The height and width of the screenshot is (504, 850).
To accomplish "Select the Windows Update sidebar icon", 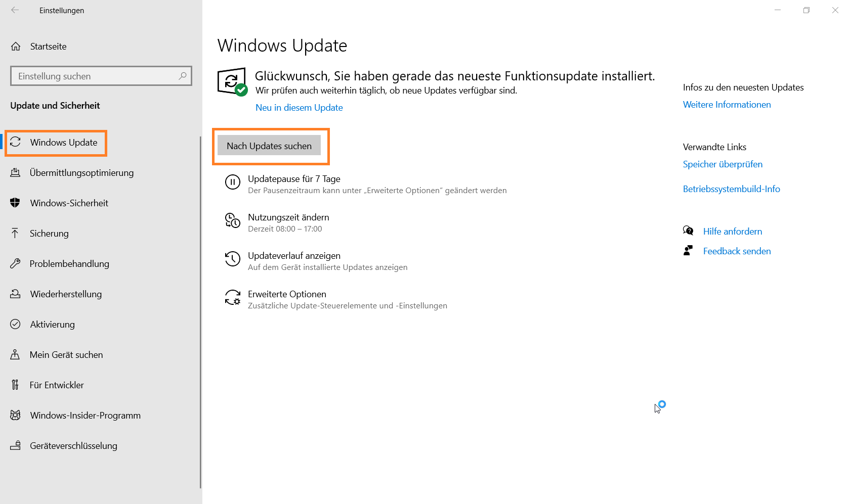I will (x=16, y=143).
